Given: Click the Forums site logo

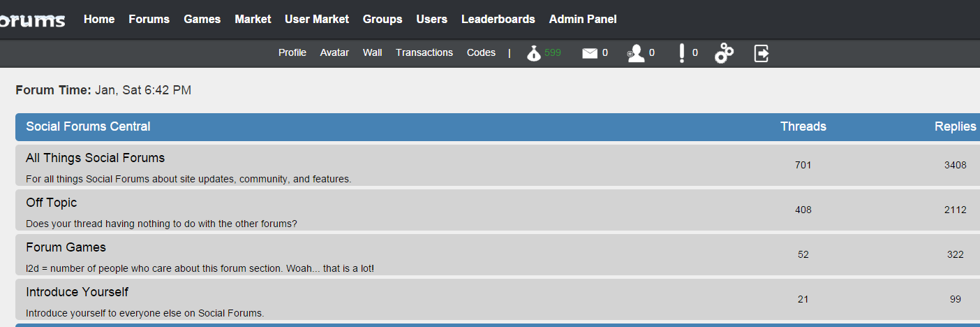Looking at the screenshot, I should point(32,20).
